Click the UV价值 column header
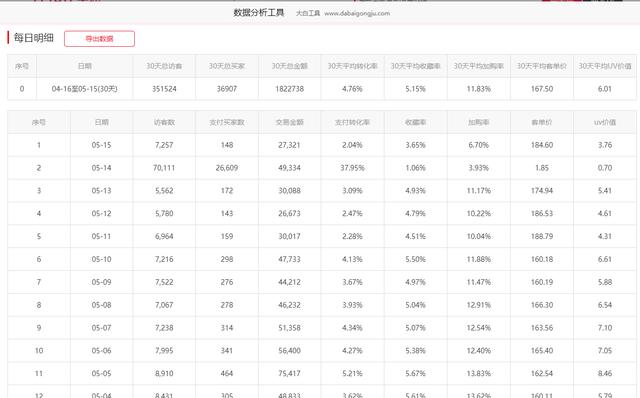 pyautogui.click(x=605, y=122)
